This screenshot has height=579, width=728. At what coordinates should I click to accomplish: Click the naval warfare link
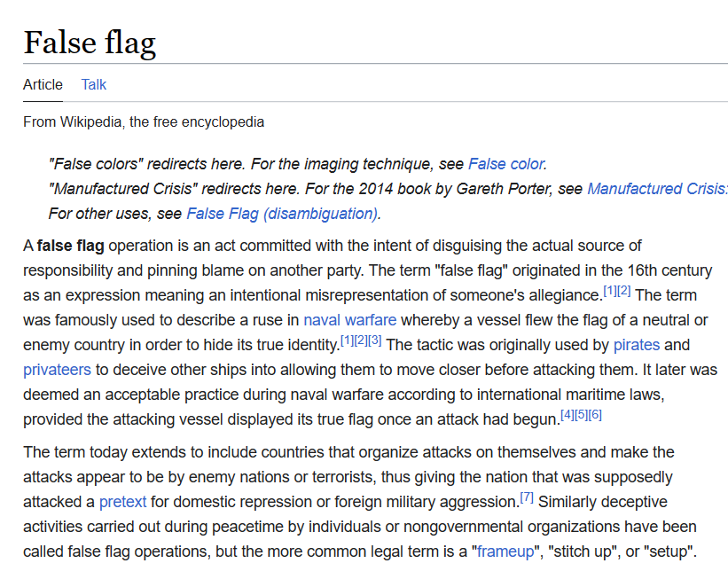click(349, 320)
